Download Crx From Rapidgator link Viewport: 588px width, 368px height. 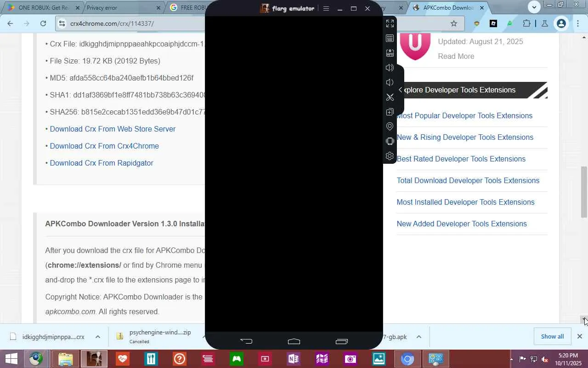[x=102, y=163]
